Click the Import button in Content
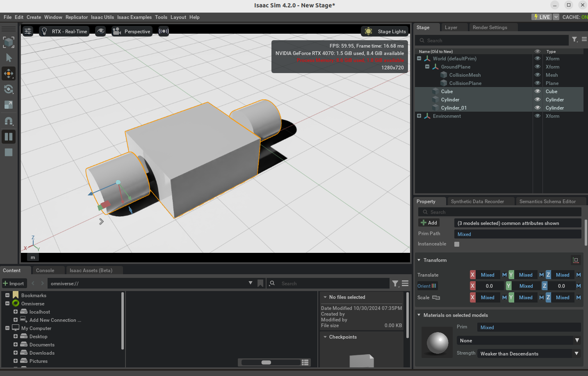This screenshot has height=376, width=588. point(14,284)
